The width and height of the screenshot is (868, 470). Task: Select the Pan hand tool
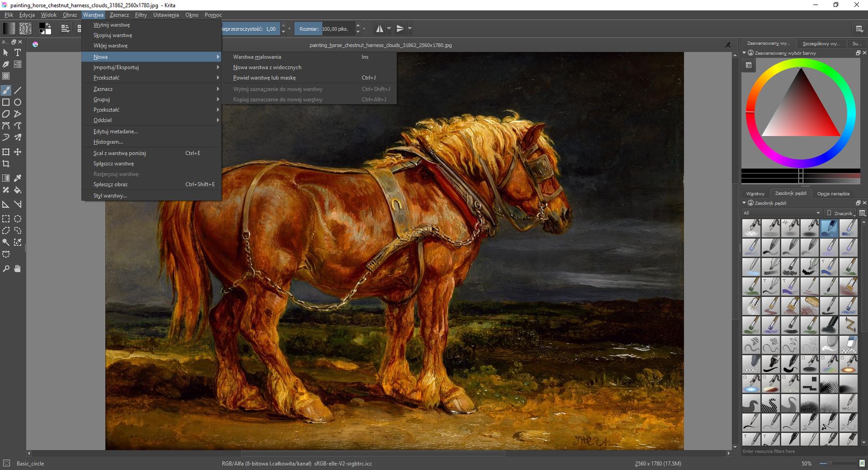tap(18, 269)
